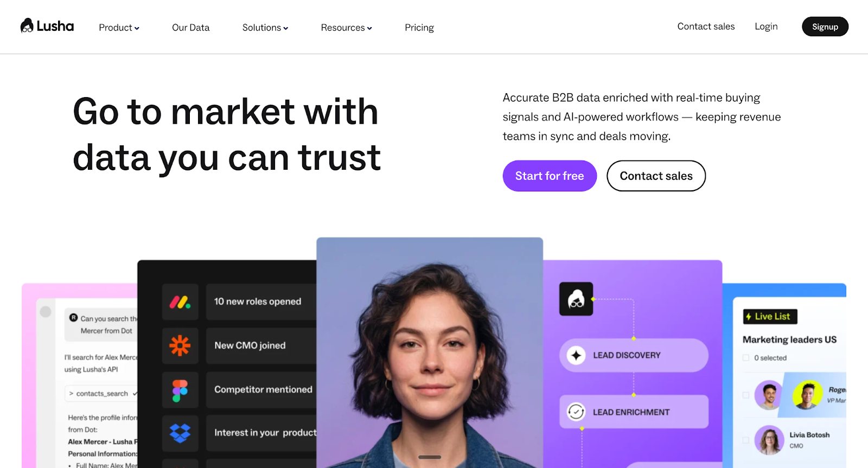Click the Dropbox icon beside Interest in your product
The width and height of the screenshot is (868, 468).
click(180, 433)
